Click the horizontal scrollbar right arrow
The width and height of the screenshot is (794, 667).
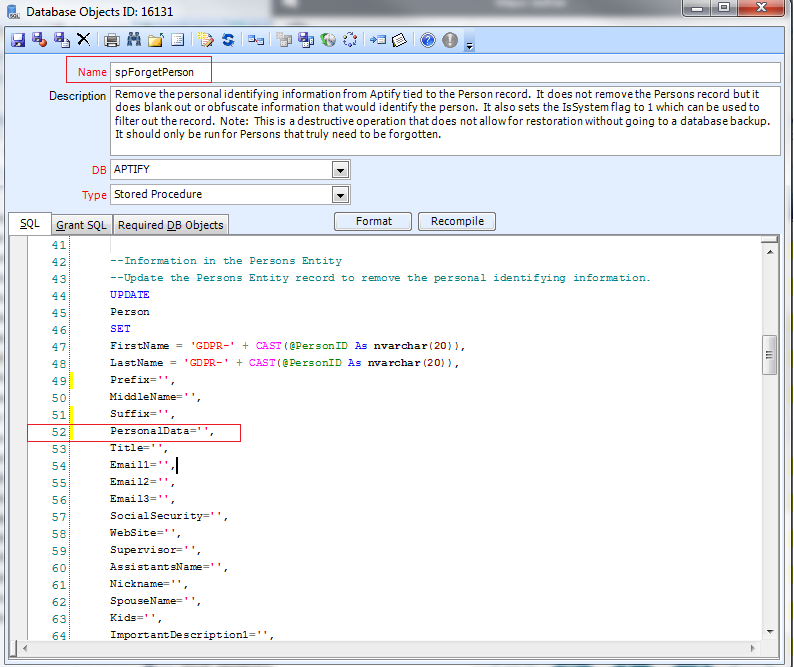(x=752, y=648)
